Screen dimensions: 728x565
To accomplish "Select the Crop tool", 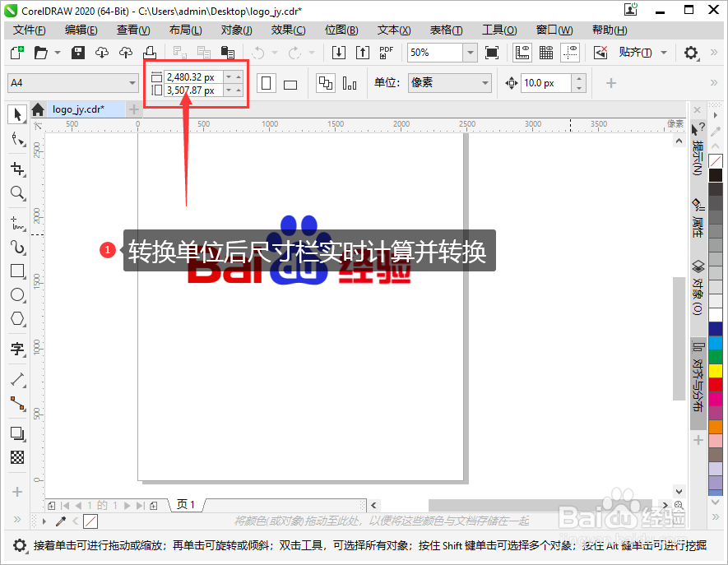I will coord(17,169).
